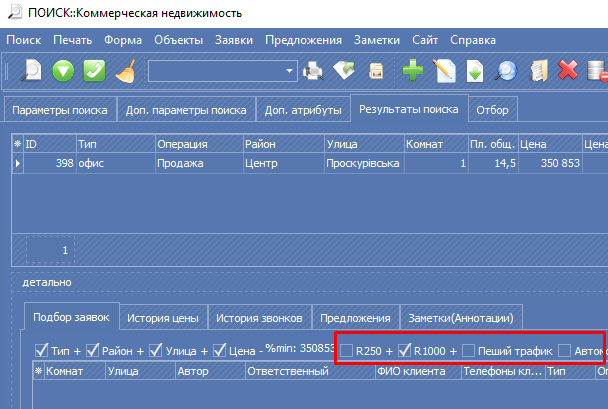Sort results by the Цена column header
Image resolution: width=608 pixels, height=409 pixels.
click(x=562, y=144)
